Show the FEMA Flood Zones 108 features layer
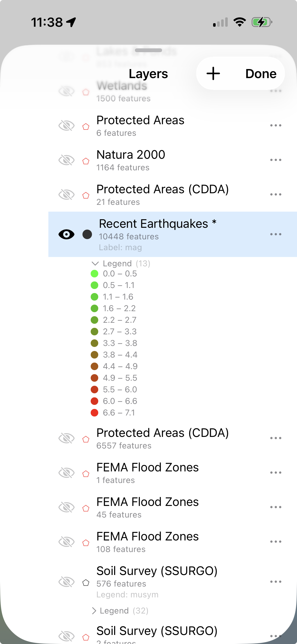Image resolution: width=297 pixels, height=644 pixels. [66, 542]
